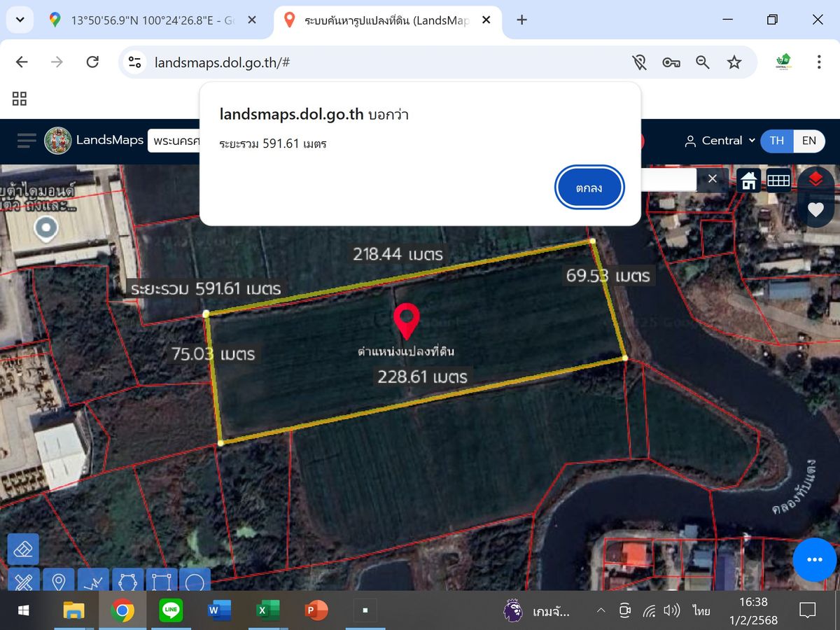This screenshot has height=630, width=840.
Task: Click the ตกลง button in the dialog
Action: click(589, 188)
